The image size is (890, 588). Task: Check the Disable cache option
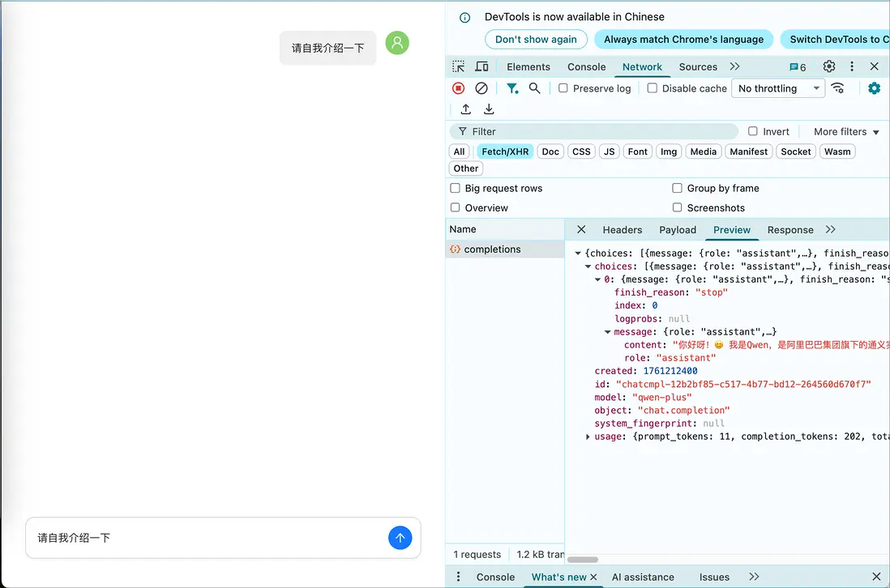click(x=653, y=88)
